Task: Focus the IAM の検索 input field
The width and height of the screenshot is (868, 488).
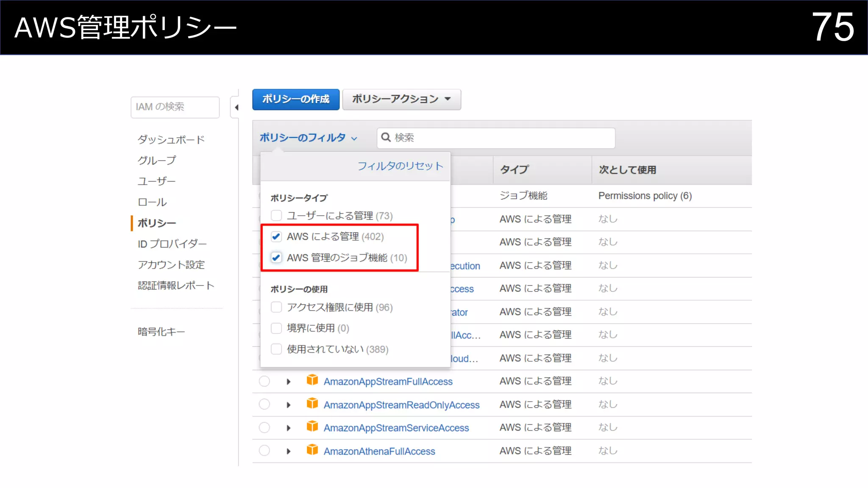Action: [x=175, y=107]
